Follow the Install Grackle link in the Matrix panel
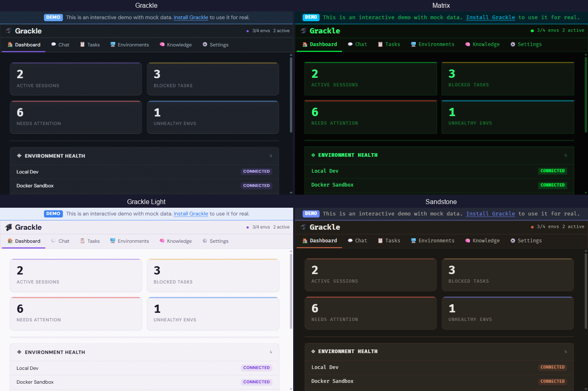 [x=490, y=18]
